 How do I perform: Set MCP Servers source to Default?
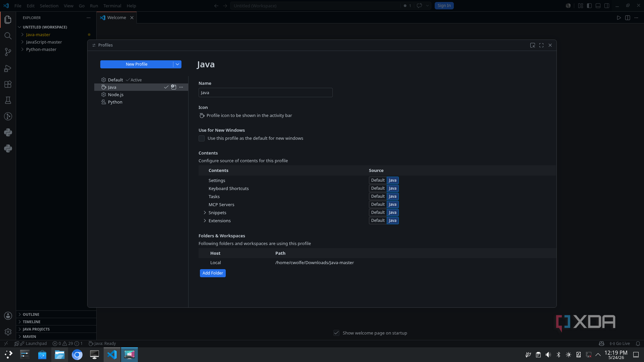(378, 205)
